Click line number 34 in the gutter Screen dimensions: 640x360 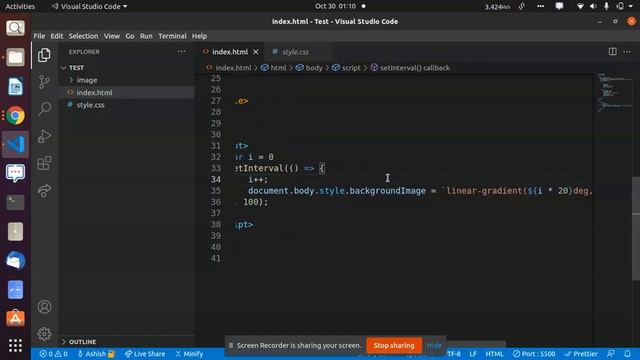click(x=216, y=179)
